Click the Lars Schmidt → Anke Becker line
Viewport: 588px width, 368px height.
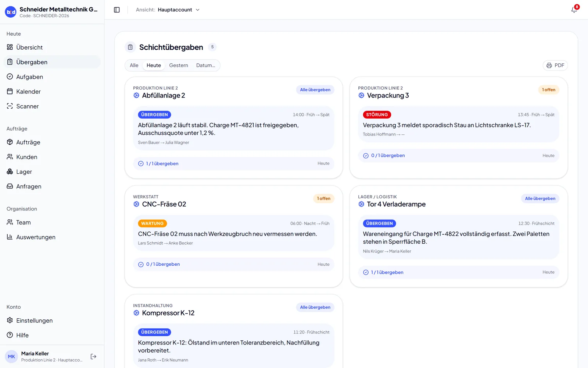pyautogui.click(x=165, y=243)
